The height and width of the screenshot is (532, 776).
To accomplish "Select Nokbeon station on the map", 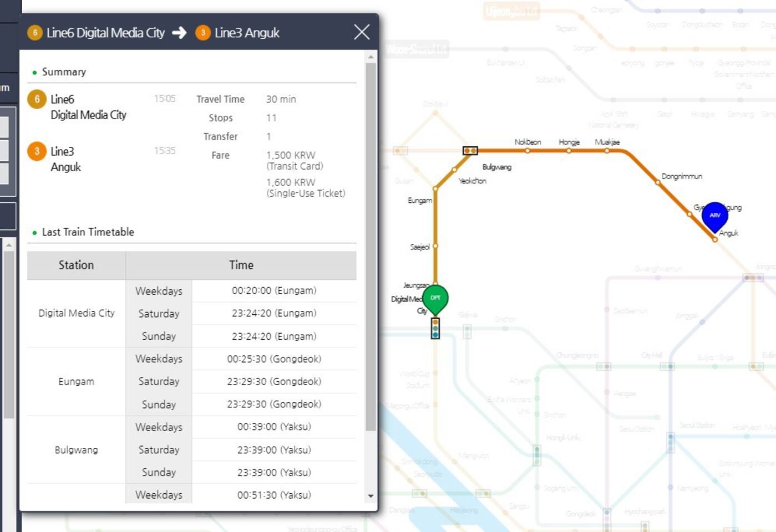I will pyautogui.click(x=528, y=150).
